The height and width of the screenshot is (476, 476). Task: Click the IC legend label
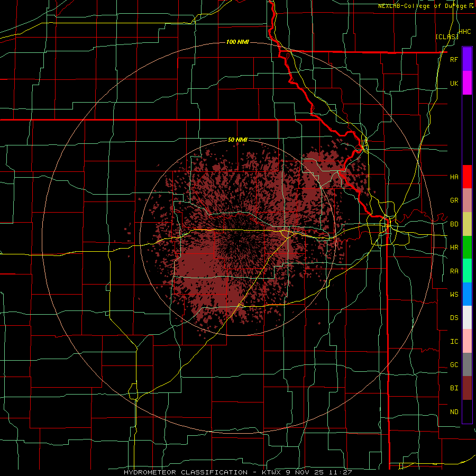(x=454, y=342)
